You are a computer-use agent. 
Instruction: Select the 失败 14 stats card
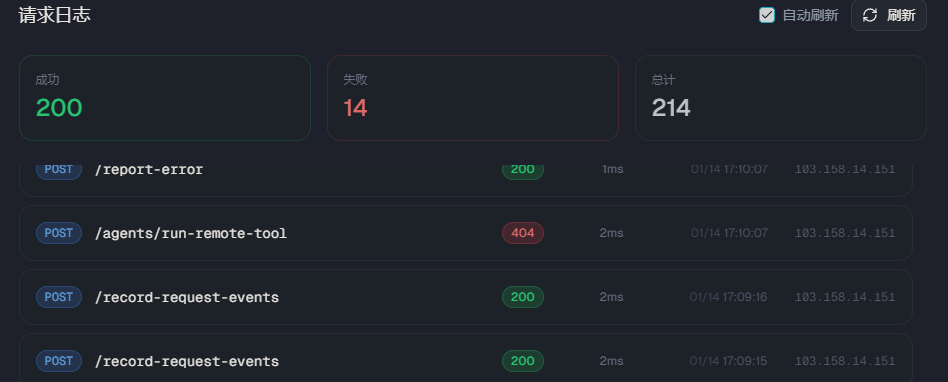click(473, 98)
